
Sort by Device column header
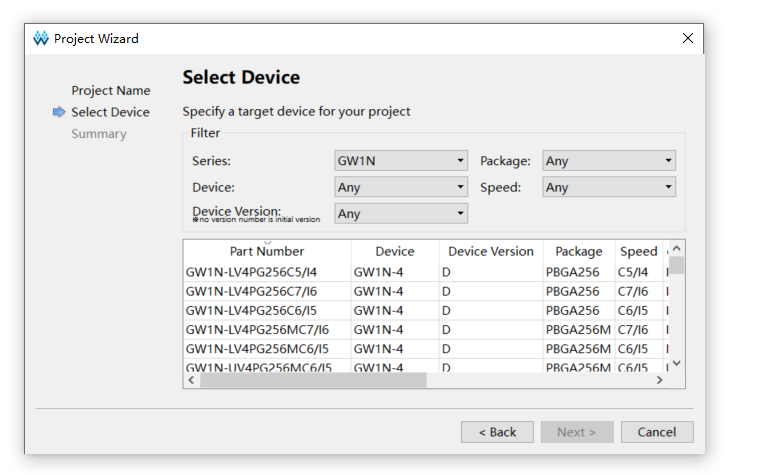pos(395,251)
